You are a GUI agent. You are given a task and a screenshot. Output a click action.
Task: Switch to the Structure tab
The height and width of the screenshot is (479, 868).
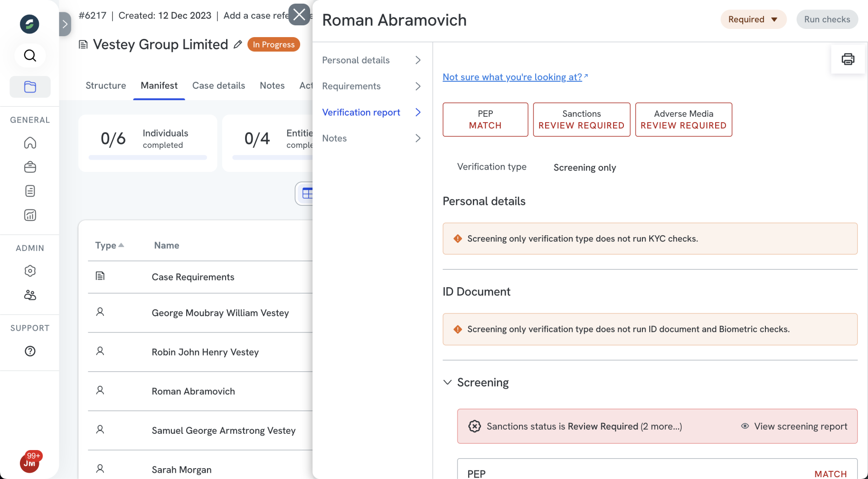click(106, 85)
